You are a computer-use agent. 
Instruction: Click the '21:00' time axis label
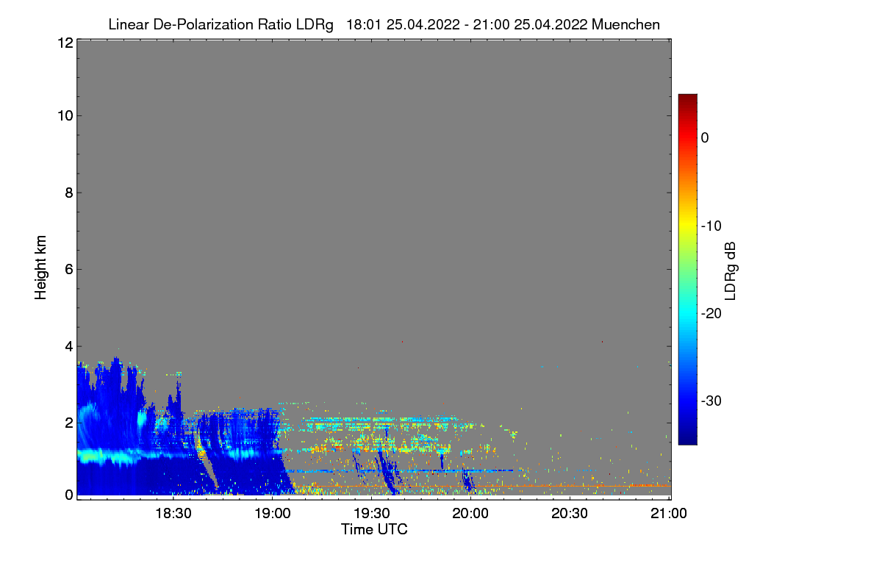tap(670, 514)
